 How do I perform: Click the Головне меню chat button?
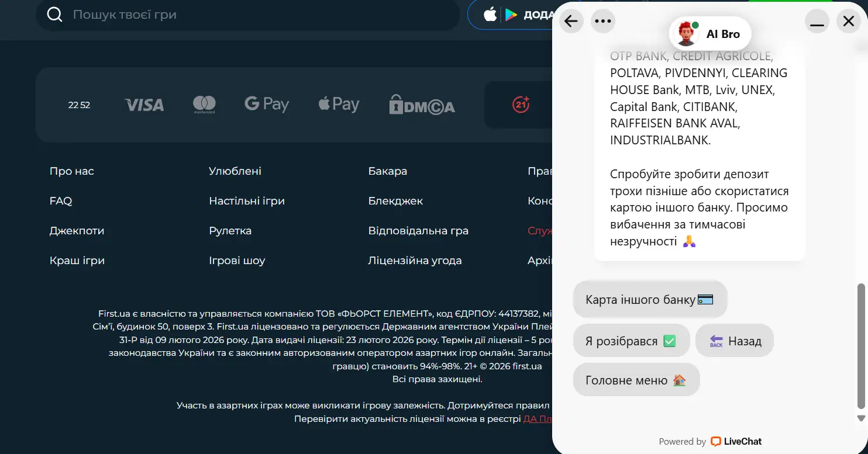(x=636, y=380)
